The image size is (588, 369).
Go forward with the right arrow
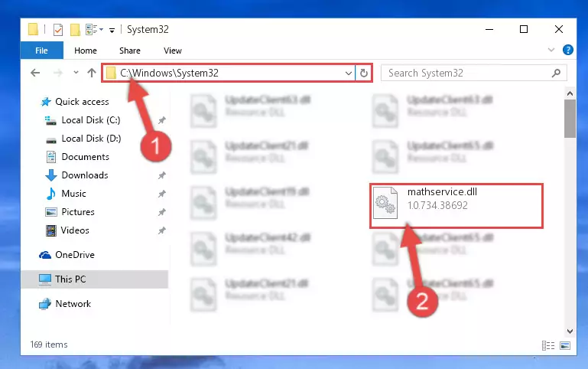point(58,73)
